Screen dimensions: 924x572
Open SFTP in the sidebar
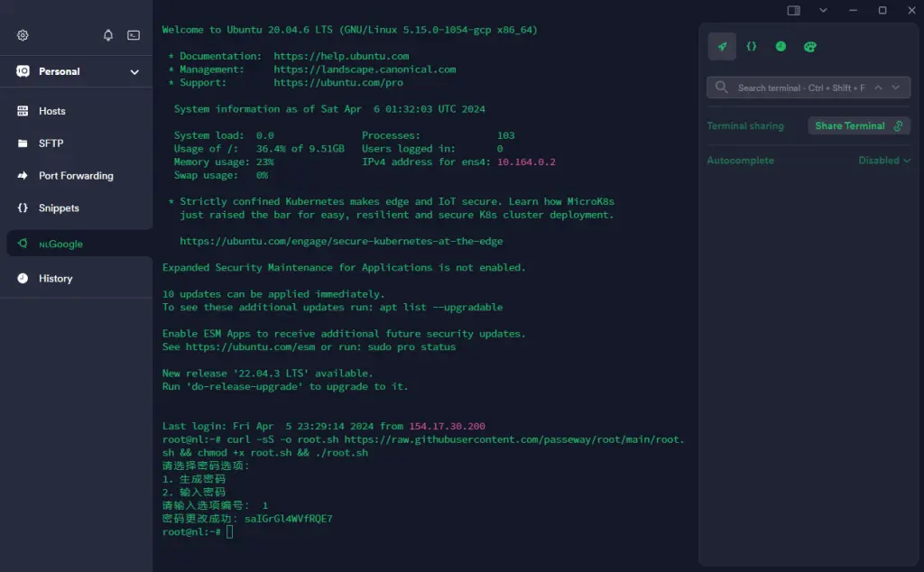51,143
